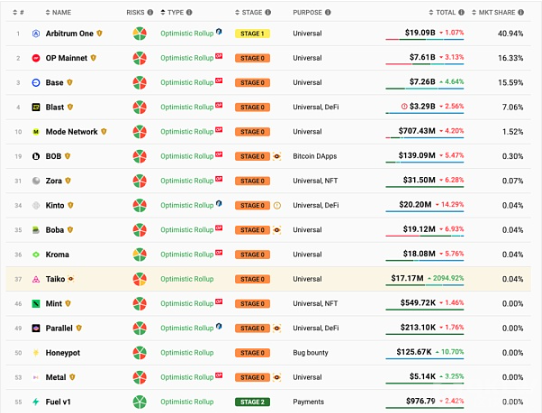Click BOB Bitcoin DApps purpose
Screen dimensions: 542x413
coord(315,156)
